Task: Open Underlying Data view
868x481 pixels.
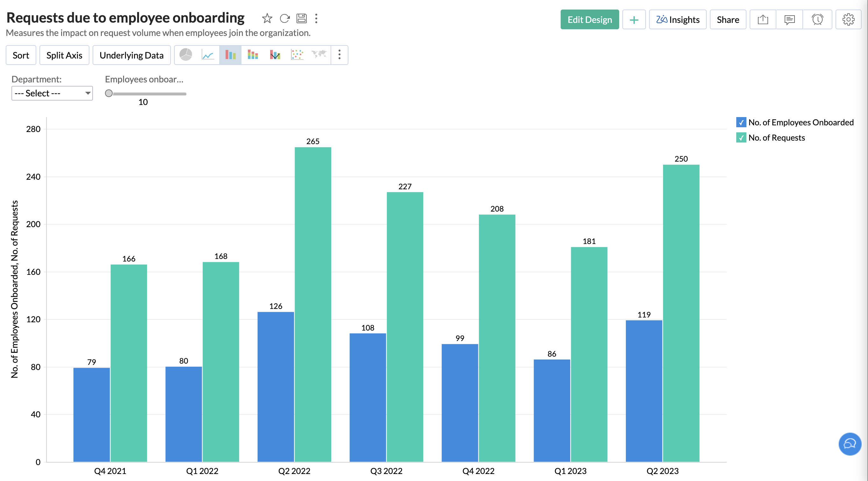Action: (131, 55)
